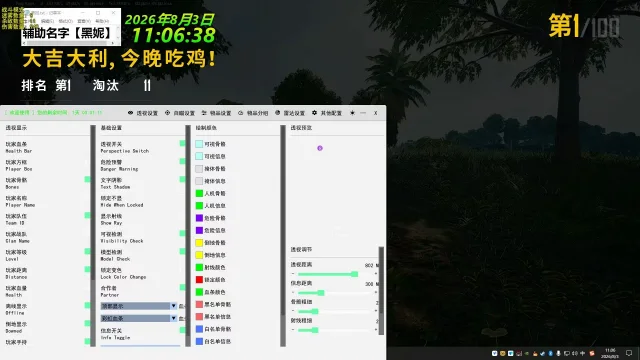Click the plus button of 信息距离 slider

376,293
